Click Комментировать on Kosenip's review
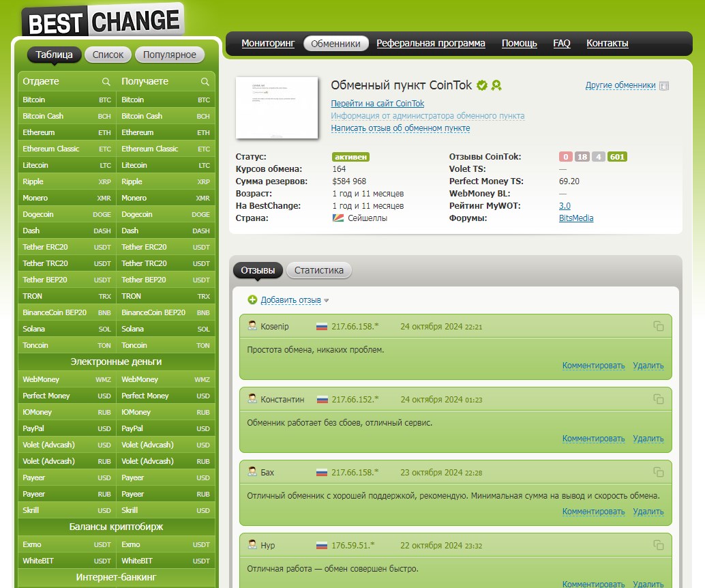 click(x=593, y=366)
